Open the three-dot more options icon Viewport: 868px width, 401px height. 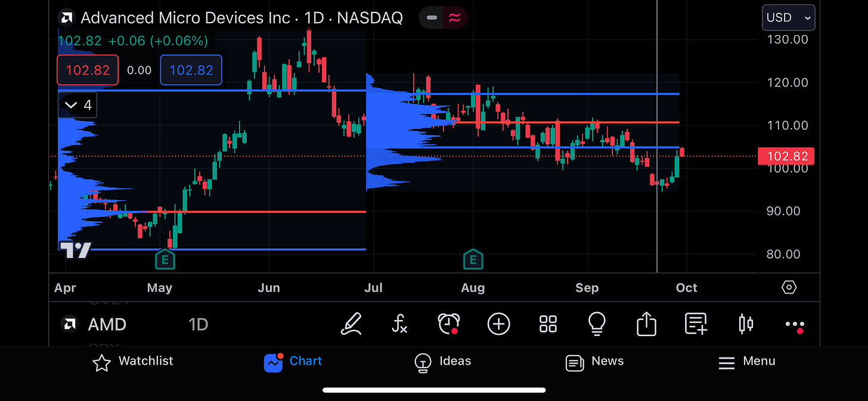point(795,325)
